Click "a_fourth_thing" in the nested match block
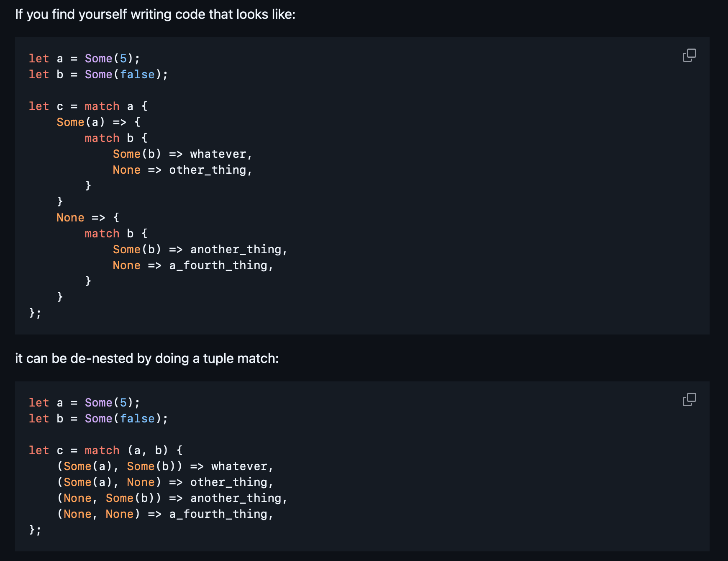This screenshot has height=561, width=728. click(218, 265)
